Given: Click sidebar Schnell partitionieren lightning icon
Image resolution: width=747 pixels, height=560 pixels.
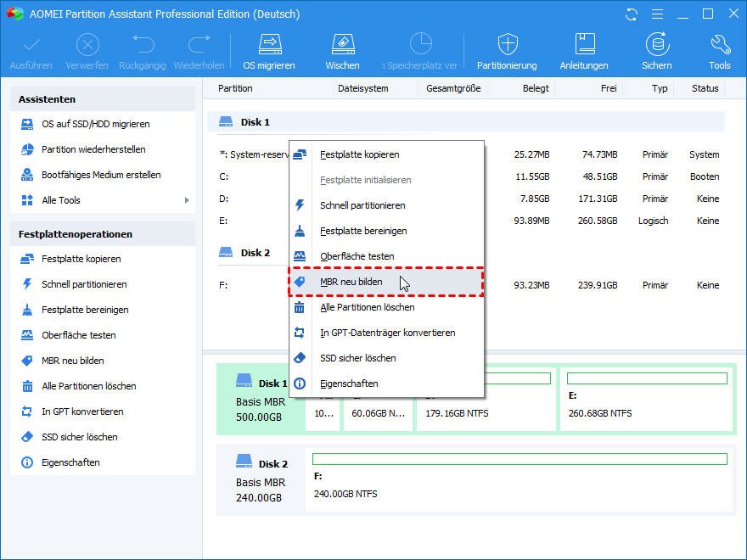Looking at the screenshot, I should click(27, 284).
